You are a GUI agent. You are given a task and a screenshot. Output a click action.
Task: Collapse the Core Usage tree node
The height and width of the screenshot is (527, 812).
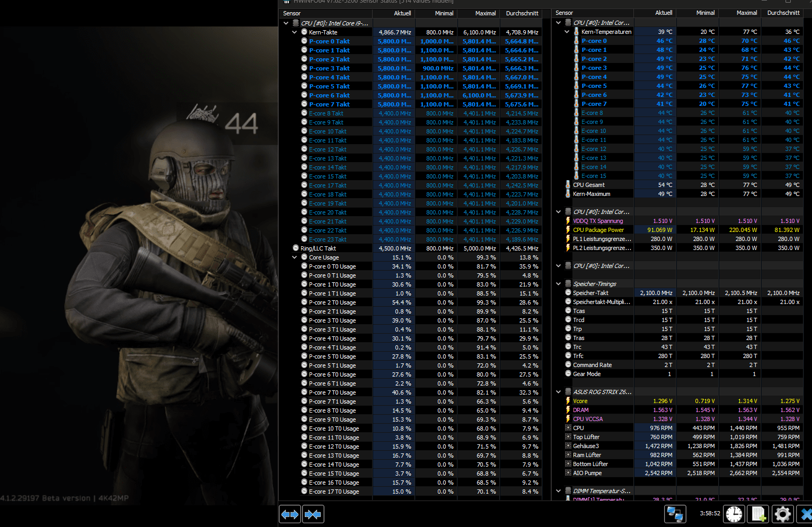[295, 257]
